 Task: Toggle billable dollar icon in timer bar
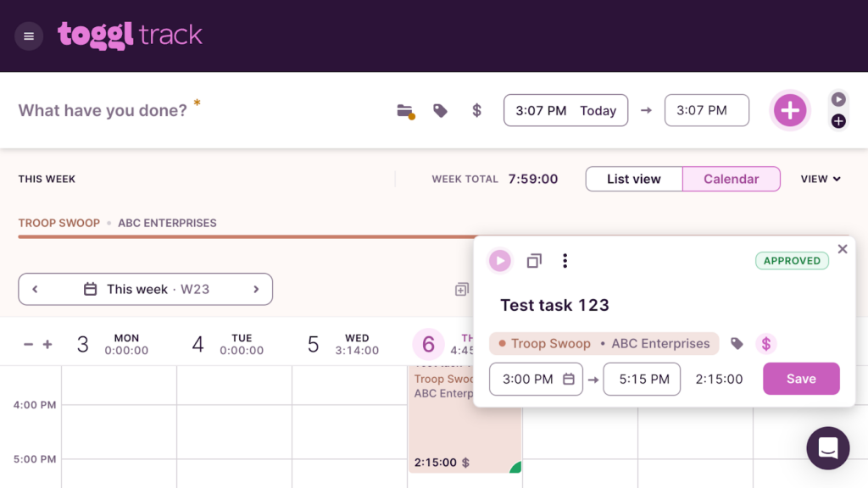tap(476, 111)
